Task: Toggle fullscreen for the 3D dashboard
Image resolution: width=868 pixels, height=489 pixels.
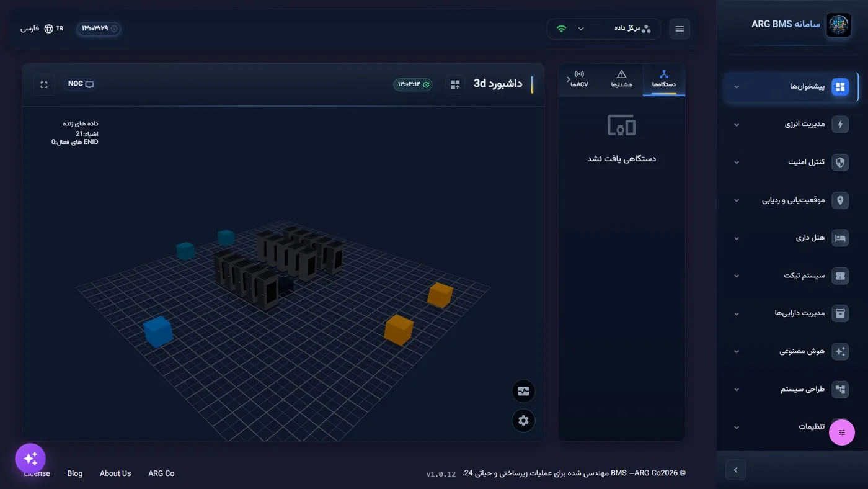Action: tap(44, 84)
